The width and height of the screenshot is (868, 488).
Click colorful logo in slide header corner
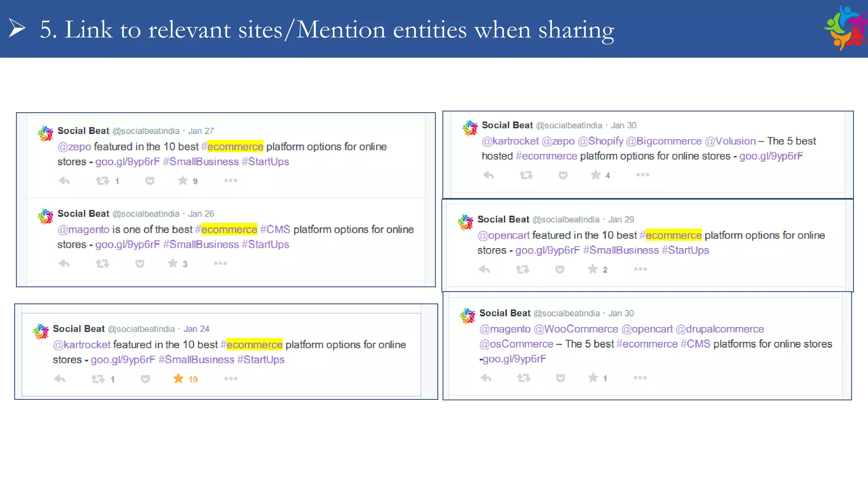(x=845, y=28)
